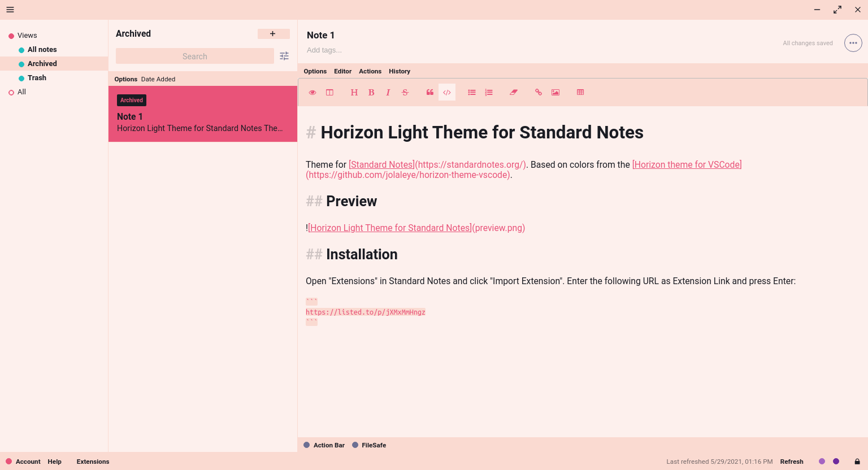Viewport: 868px width, 470px height.
Task: Apply strikethrough formatting icon
Action: point(405,93)
